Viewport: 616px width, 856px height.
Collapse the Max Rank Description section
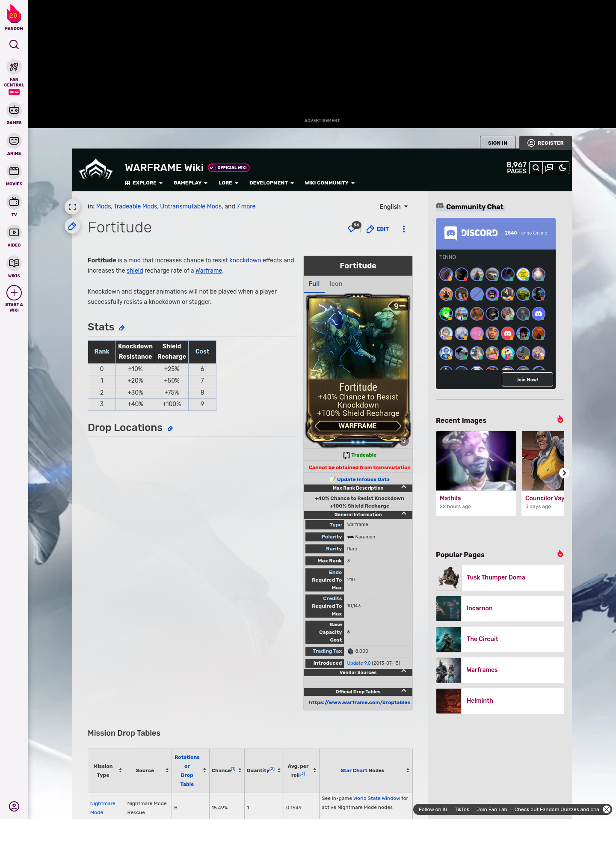point(403,487)
